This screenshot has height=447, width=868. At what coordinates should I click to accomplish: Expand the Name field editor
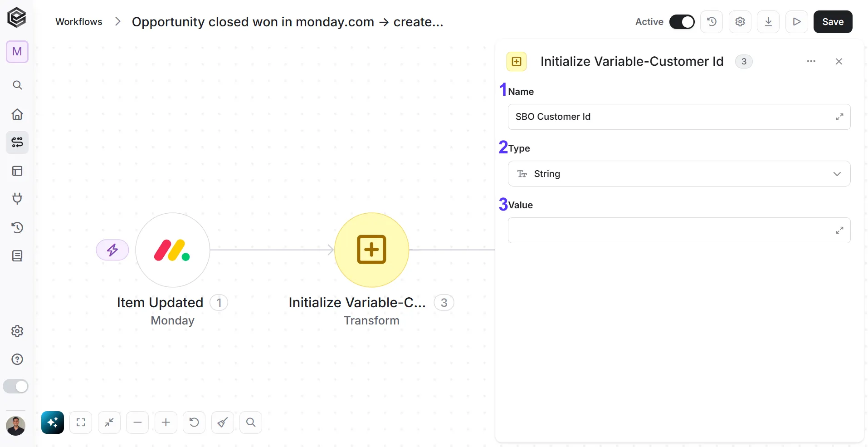click(840, 117)
